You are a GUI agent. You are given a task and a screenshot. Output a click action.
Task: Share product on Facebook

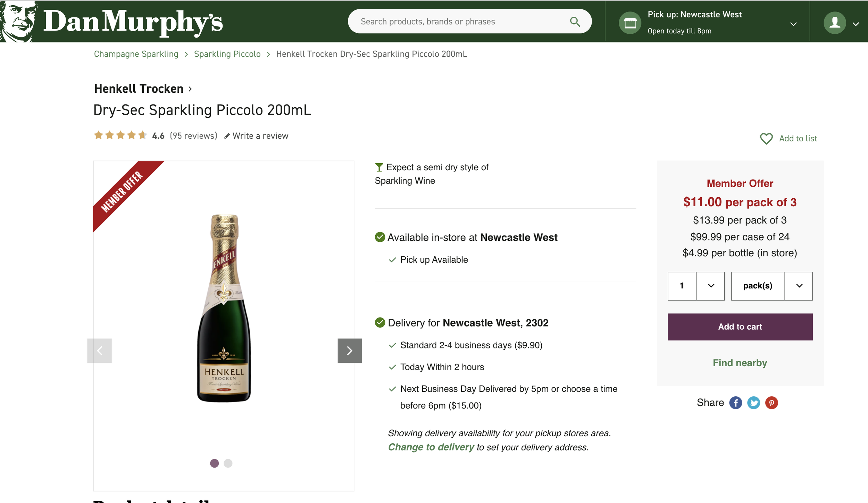click(735, 403)
